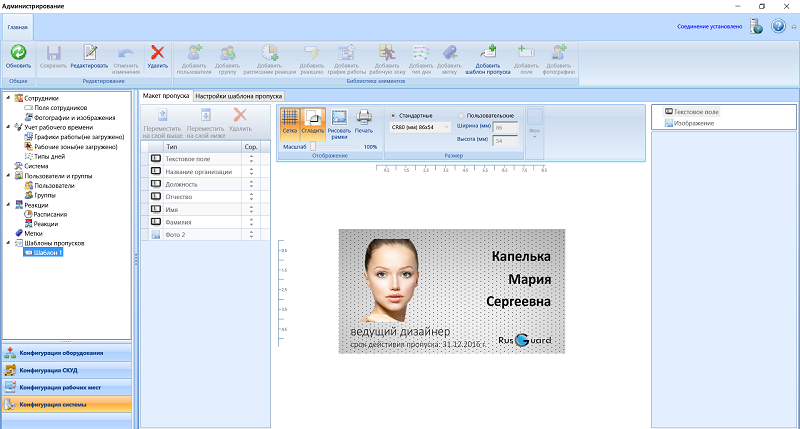Click Добавить шаблон пропуска icon
The image size is (800, 429).
click(487, 52)
